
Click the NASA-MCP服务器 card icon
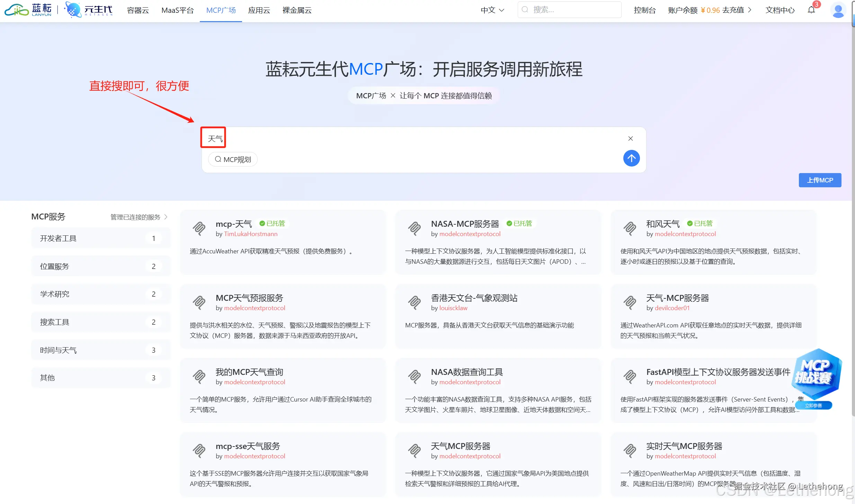[414, 228]
